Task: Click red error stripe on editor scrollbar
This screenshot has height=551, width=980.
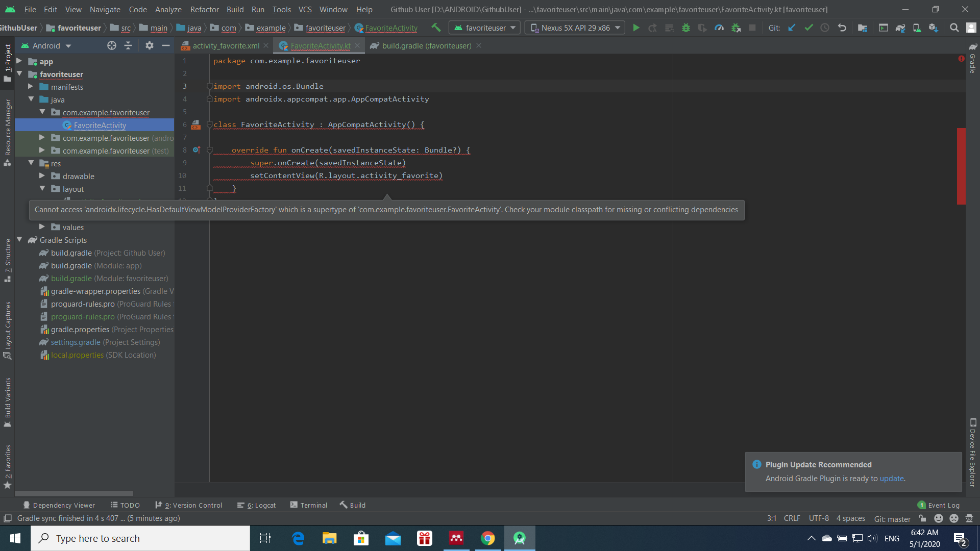Action: 961,166
